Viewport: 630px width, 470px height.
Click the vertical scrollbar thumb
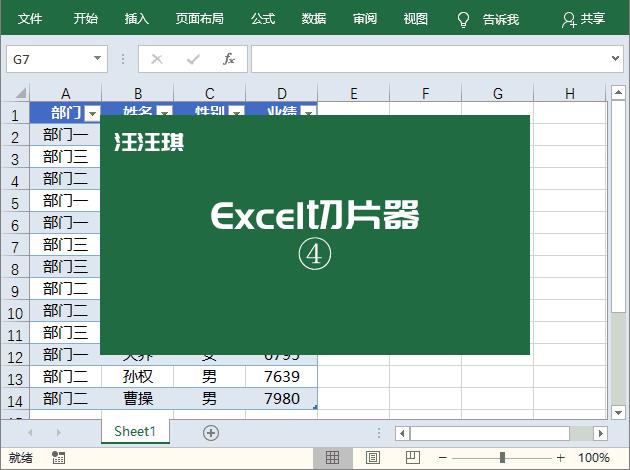coord(618,206)
